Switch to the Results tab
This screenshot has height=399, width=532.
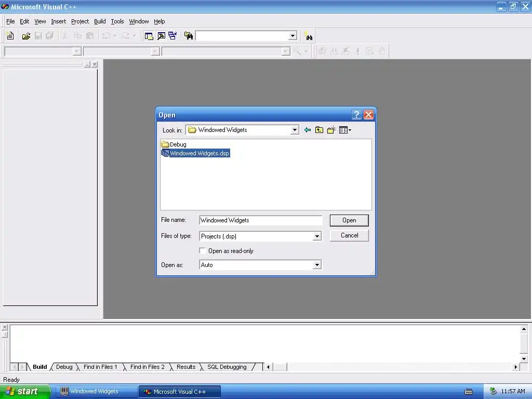[186, 367]
